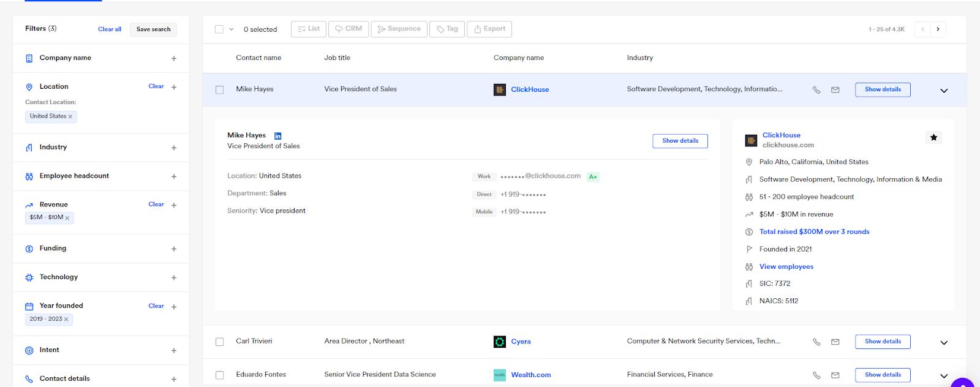Click the Sequence toolbar button
The image size is (980, 387).
click(x=399, y=29)
